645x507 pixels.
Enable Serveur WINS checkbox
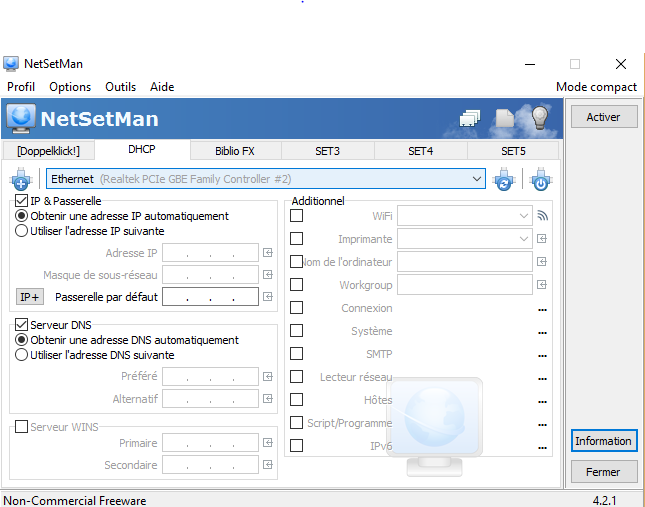coord(21,426)
